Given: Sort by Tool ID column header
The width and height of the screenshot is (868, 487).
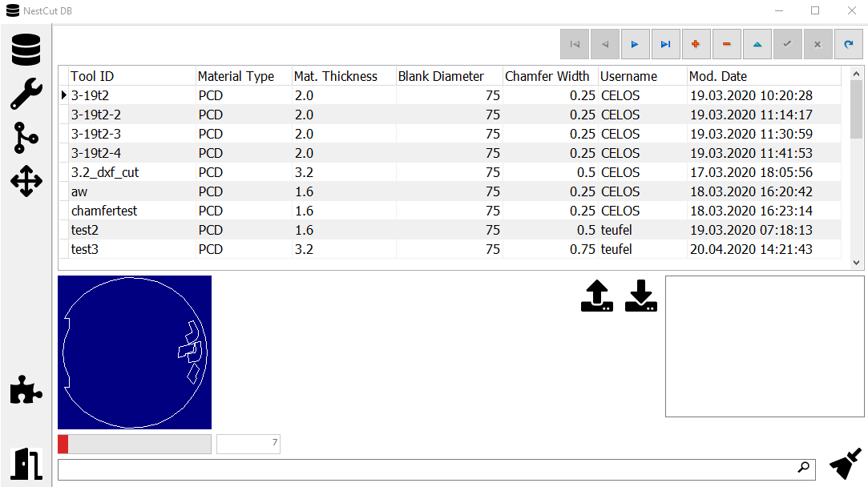Looking at the screenshot, I should point(133,76).
